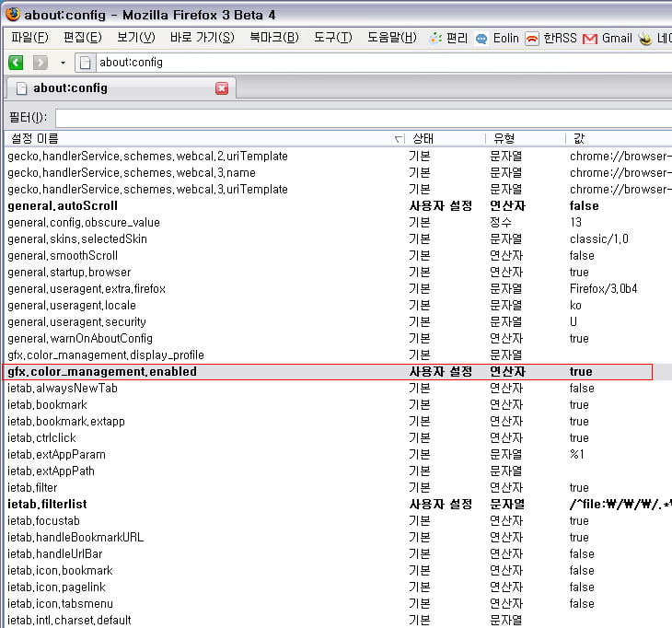Open the 한RSS bookmark
Screen dimensions: 672x628
[x=550, y=38]
